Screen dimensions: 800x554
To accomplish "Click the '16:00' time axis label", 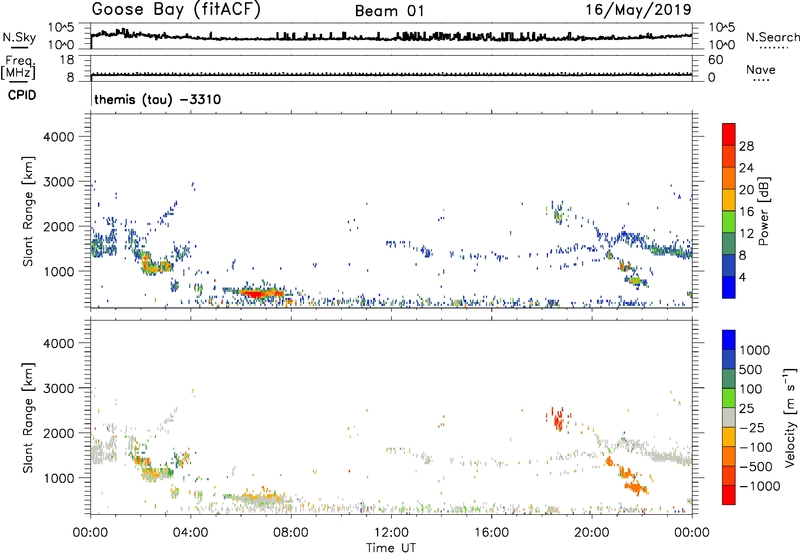I will [x=491, y=533].
